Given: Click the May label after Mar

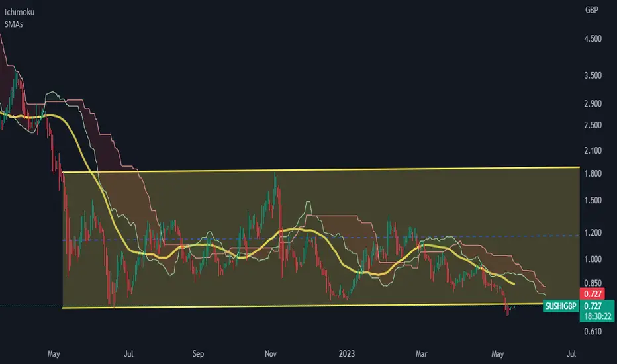Looking at the screenshot, I should (497, 354).
